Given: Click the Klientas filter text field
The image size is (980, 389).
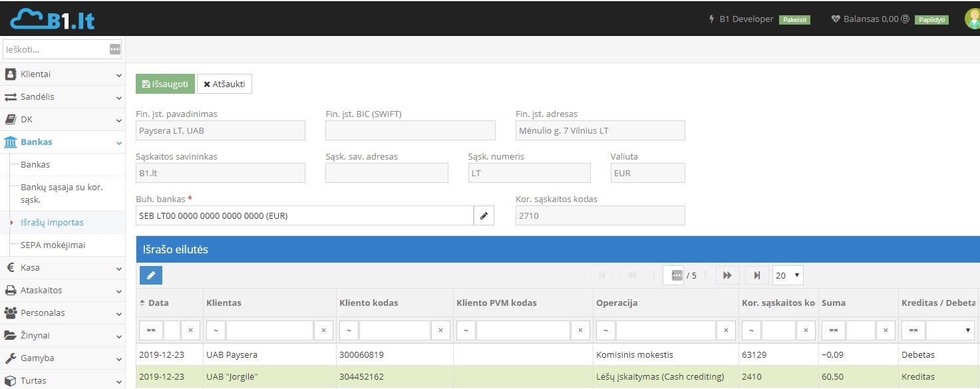Looking at the screenshot, I should (269, 330).
